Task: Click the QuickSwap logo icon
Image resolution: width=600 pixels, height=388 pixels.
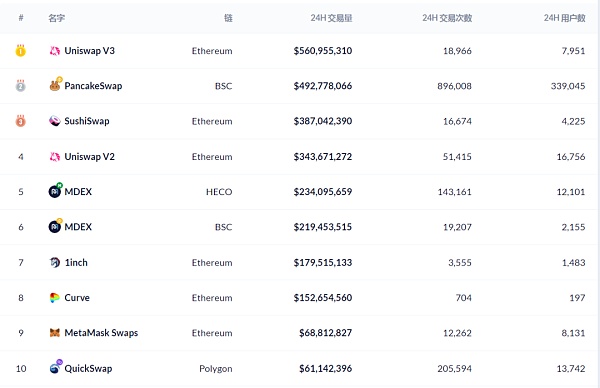Action: 56,367
